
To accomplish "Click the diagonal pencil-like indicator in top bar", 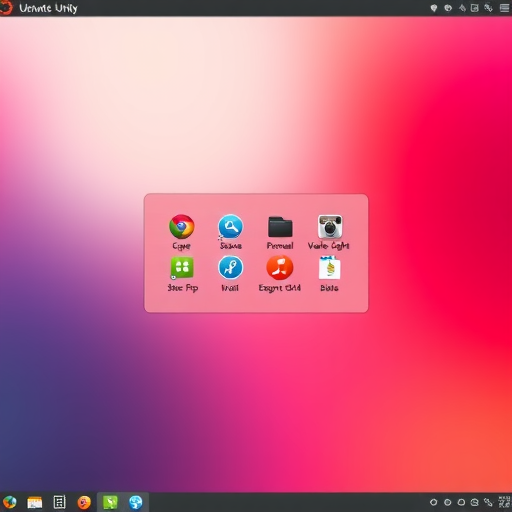I will pos(462,8).
